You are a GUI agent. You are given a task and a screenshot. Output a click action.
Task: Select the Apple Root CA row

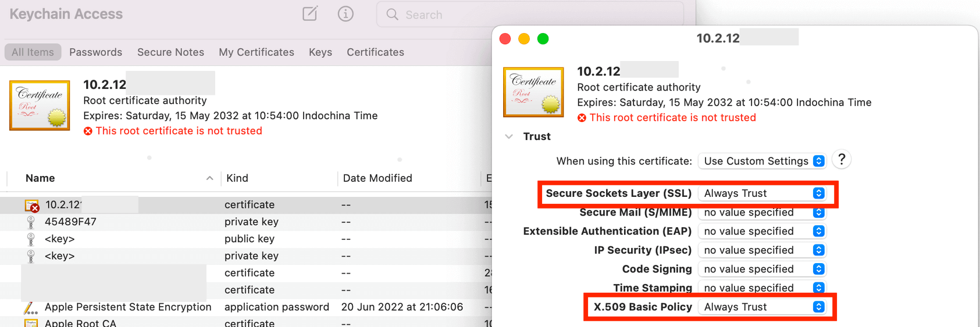(245, 322)
